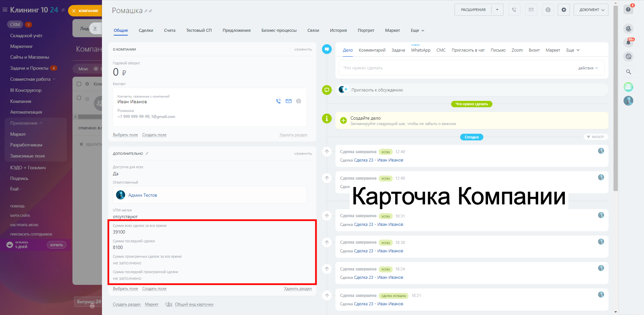Send email to Иван Иванов via envelope icon
The image size is (644, 315).
click(x=288, y=101)
